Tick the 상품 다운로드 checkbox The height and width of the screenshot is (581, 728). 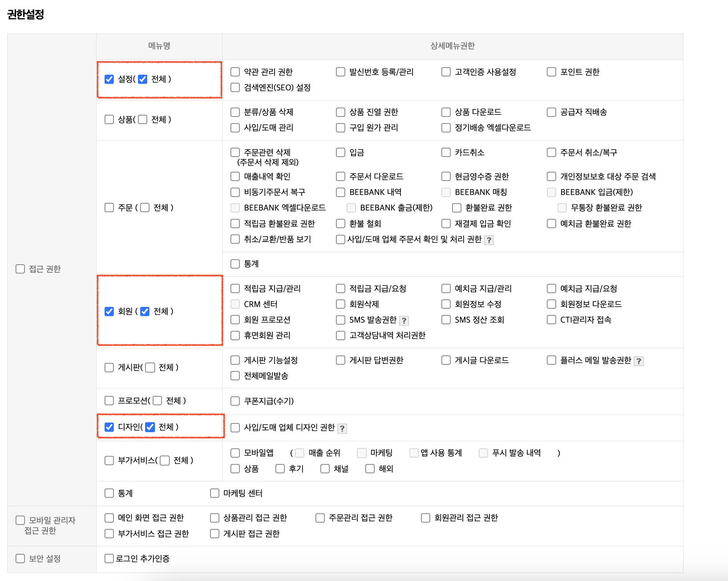tap(446, 112)
